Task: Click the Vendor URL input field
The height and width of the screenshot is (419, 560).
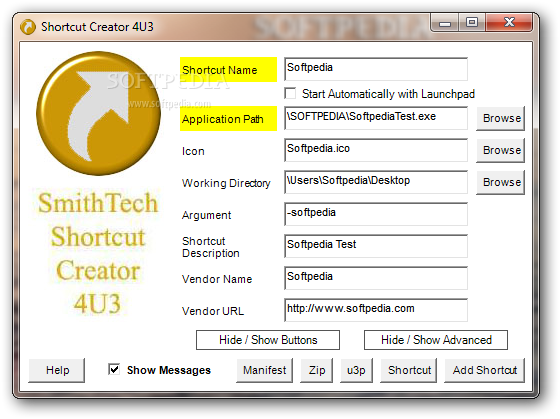Action: pos(376,310)
